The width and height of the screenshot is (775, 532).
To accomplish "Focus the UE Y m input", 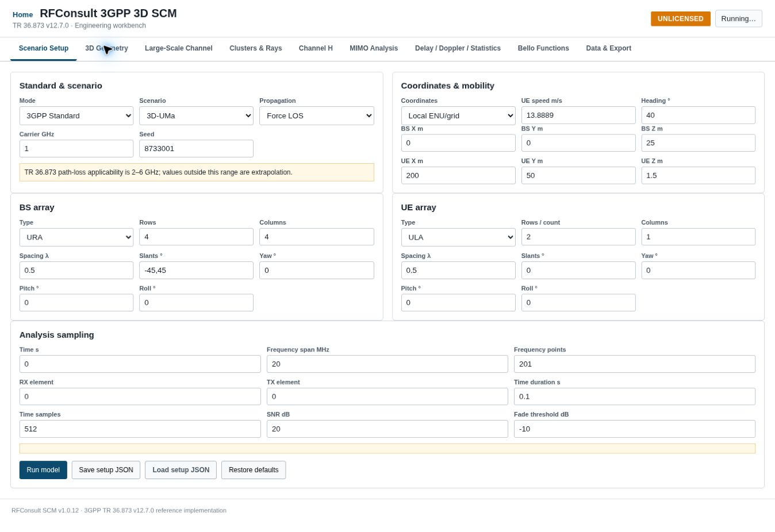I will click(578, 175).
